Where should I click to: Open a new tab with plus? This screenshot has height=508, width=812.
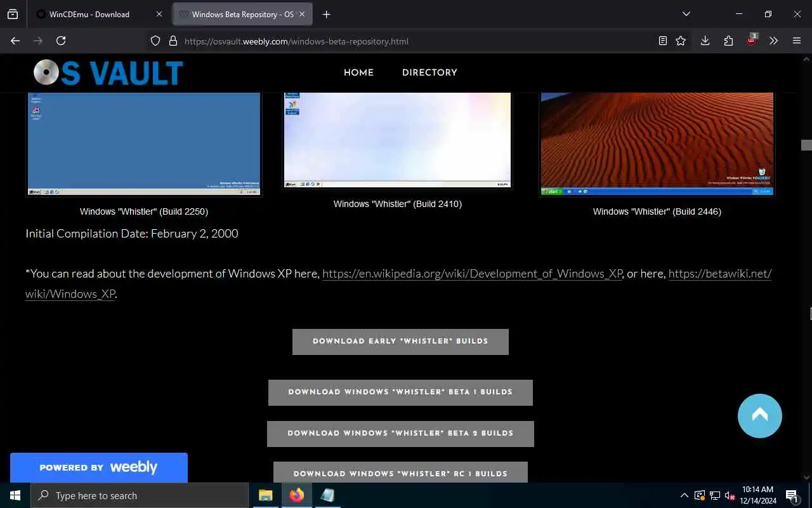(x=326, y=14)
